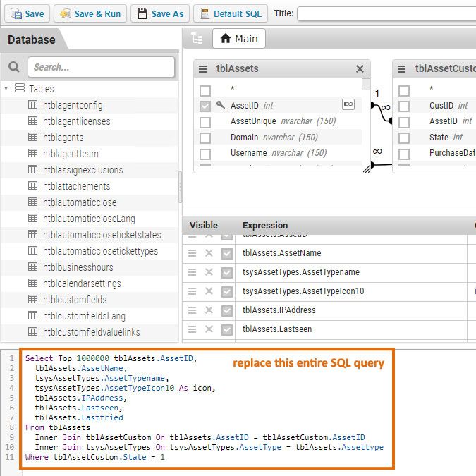Tick the State checkbox in tblAssetCustom
Image resolution: width=476 pixels, height=476 pixels.
click(x=404, y=138)
